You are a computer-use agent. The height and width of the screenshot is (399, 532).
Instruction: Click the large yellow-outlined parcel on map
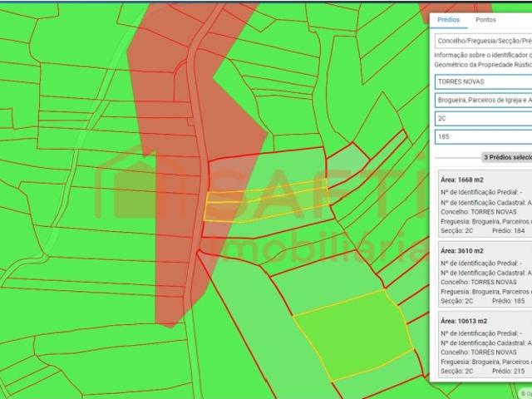pos(353,332)
